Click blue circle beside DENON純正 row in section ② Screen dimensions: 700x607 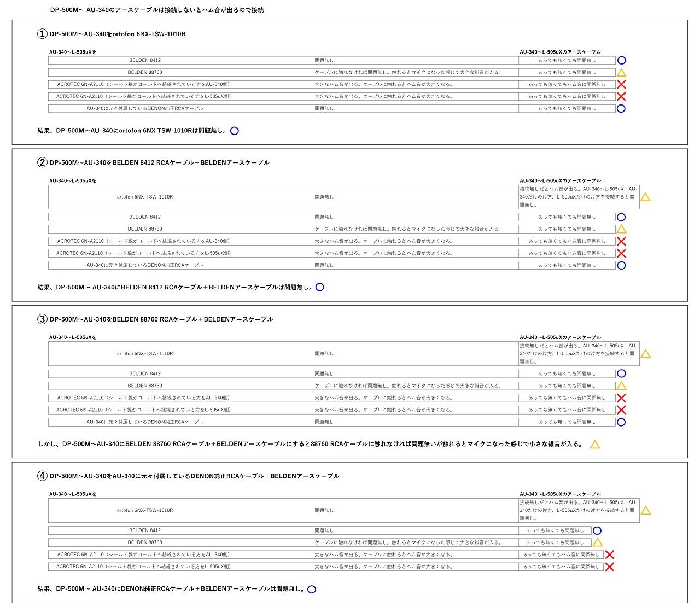pyautogui.click(x=621, y=266)
